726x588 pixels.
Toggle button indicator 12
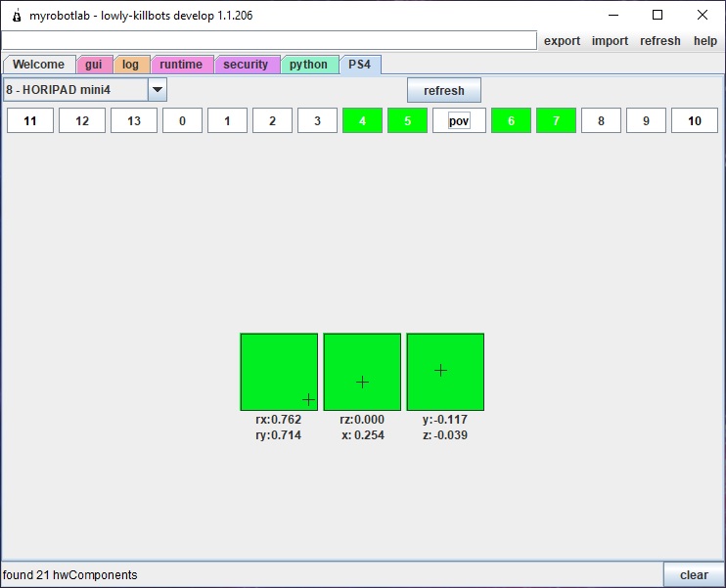(82, 121)
